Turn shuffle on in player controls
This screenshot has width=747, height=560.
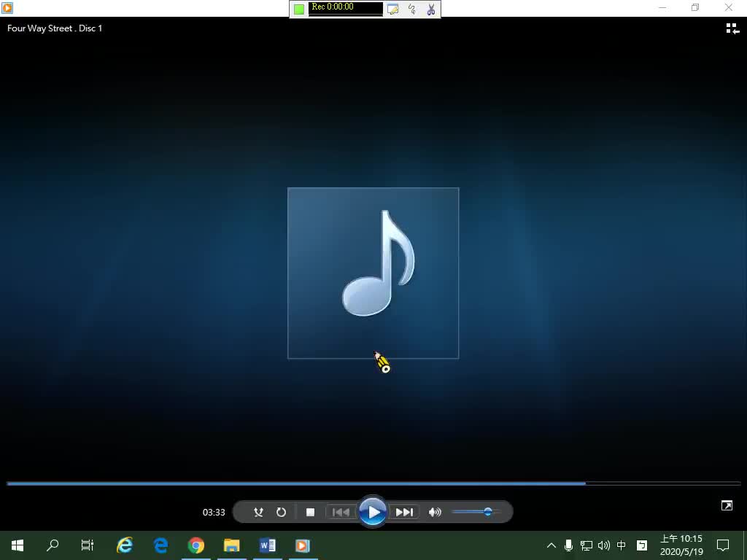258,512
